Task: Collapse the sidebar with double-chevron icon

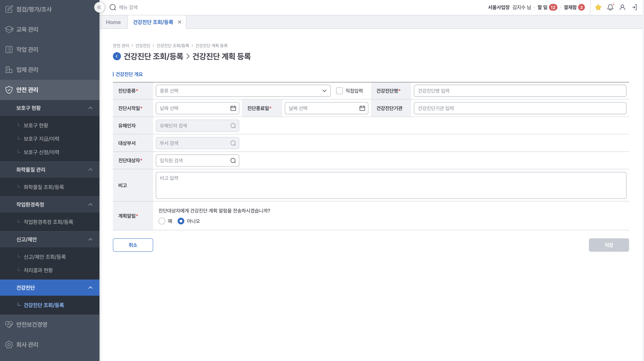Action: point(99,7)
